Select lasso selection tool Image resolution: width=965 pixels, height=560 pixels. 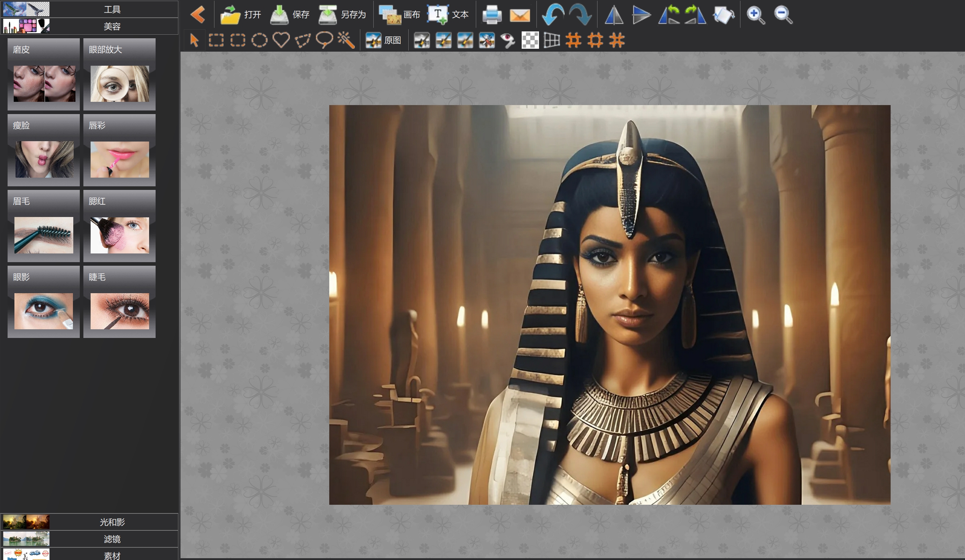[x=324, y=40]
